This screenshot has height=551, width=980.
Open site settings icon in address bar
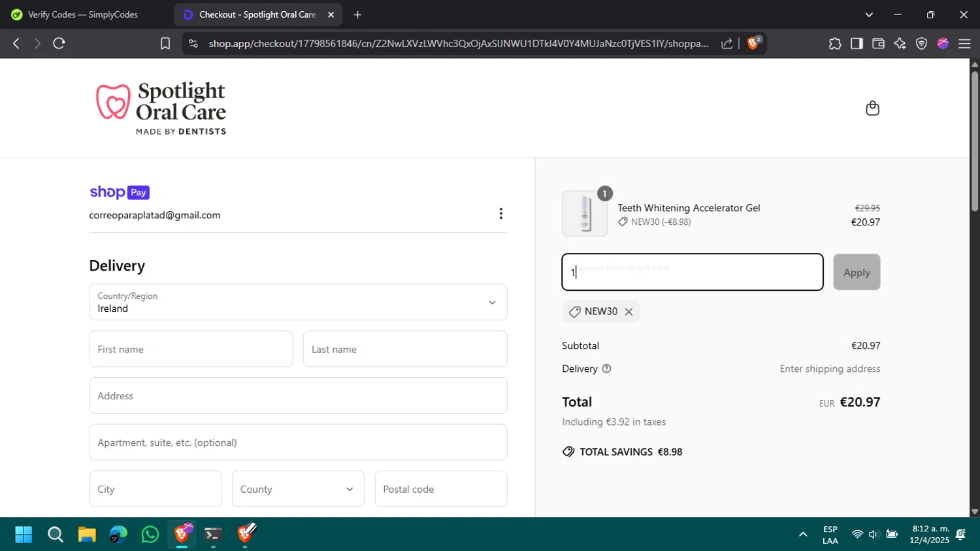click(193, 43)
